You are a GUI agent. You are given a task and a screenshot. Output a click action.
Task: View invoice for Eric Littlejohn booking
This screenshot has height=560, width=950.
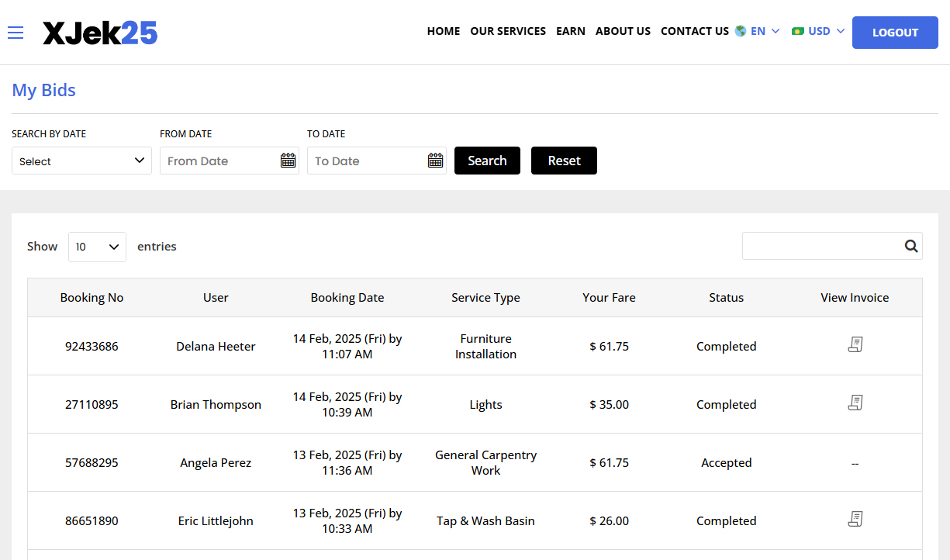[855, 520]
